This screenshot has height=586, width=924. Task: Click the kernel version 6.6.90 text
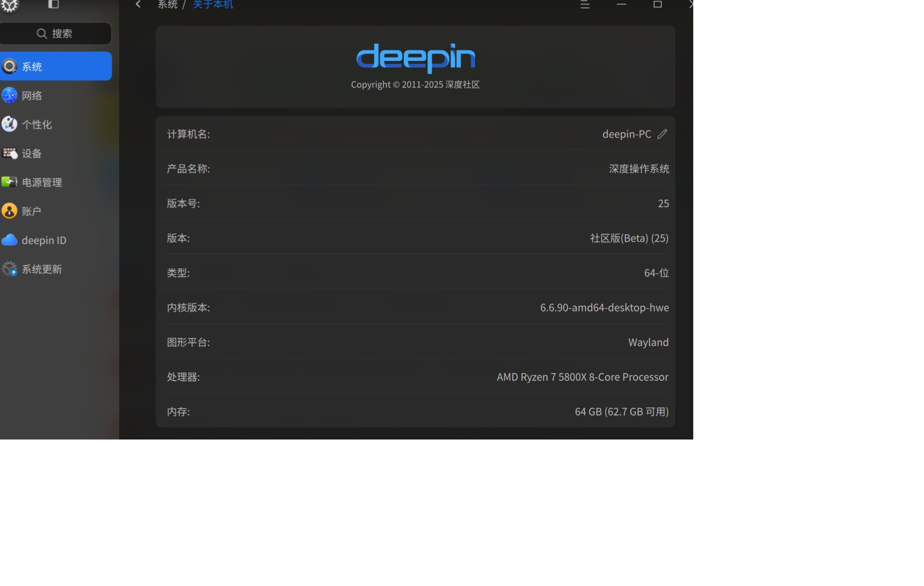604,307
